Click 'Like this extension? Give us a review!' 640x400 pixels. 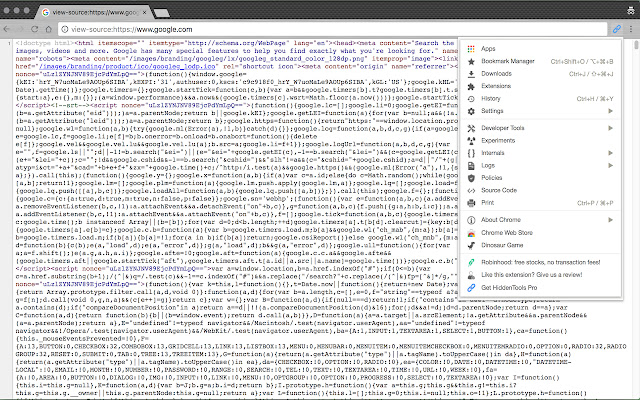tap(540, 275)
